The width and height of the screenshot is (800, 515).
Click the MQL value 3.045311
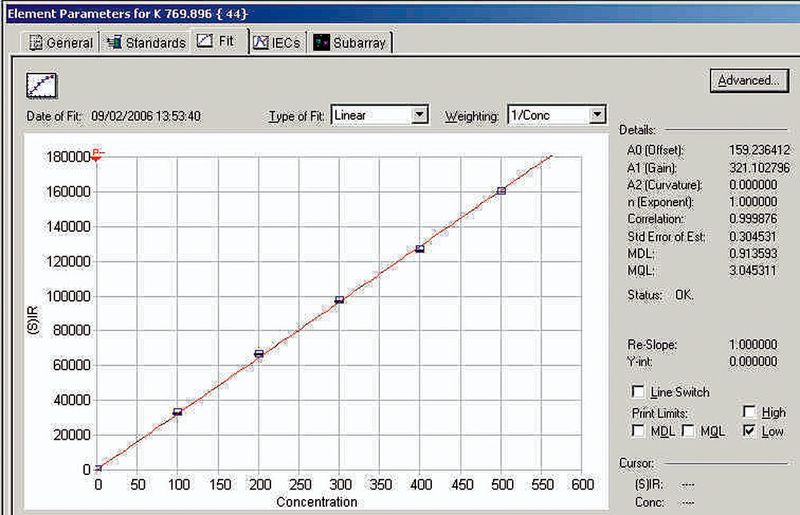(x=753, y=270)
